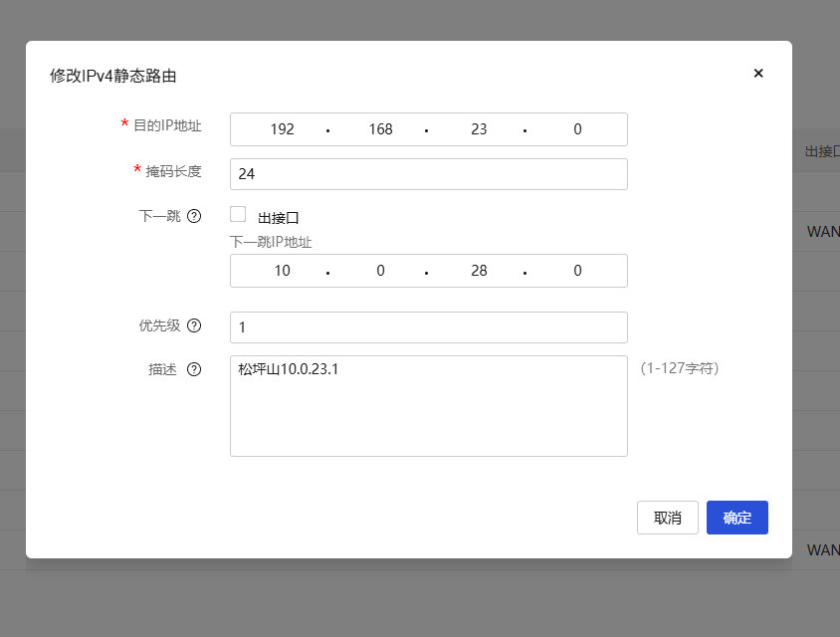Image resolution: width=840 pixels, height=637 pixels.
Task: Cancel with the 取消 button
Action: click(x=668, y=518)
